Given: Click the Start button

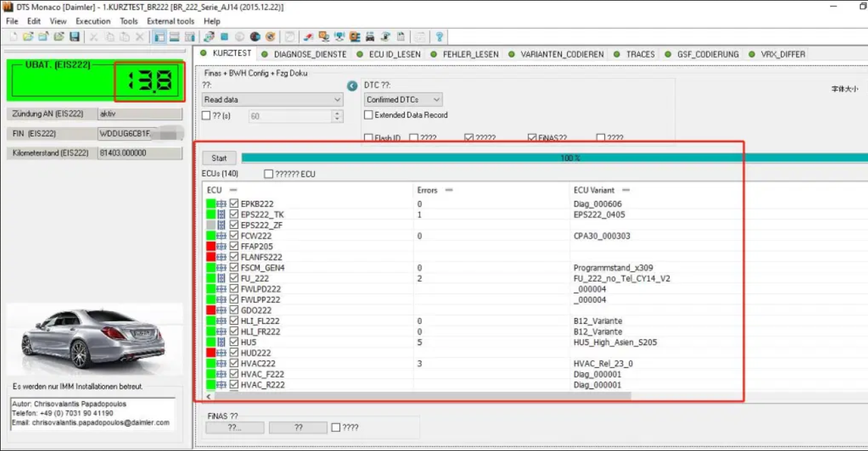Looking at the screenshot, I should coord(219,158).
